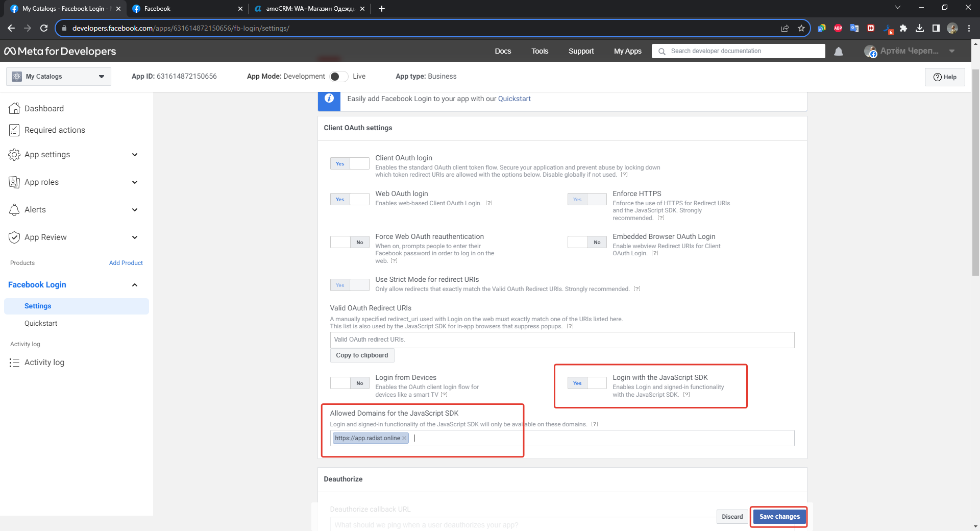Click the Activity log list icon

[14, 363]
